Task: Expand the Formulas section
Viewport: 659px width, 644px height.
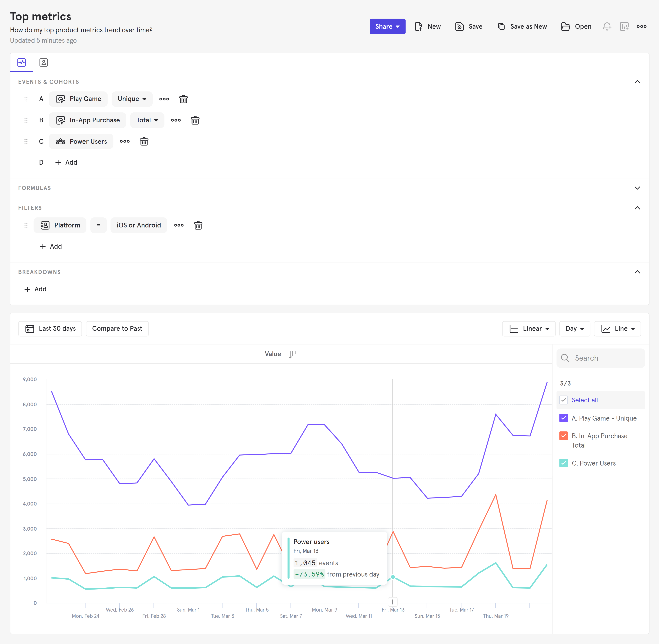Action: [x=637, y=188]
